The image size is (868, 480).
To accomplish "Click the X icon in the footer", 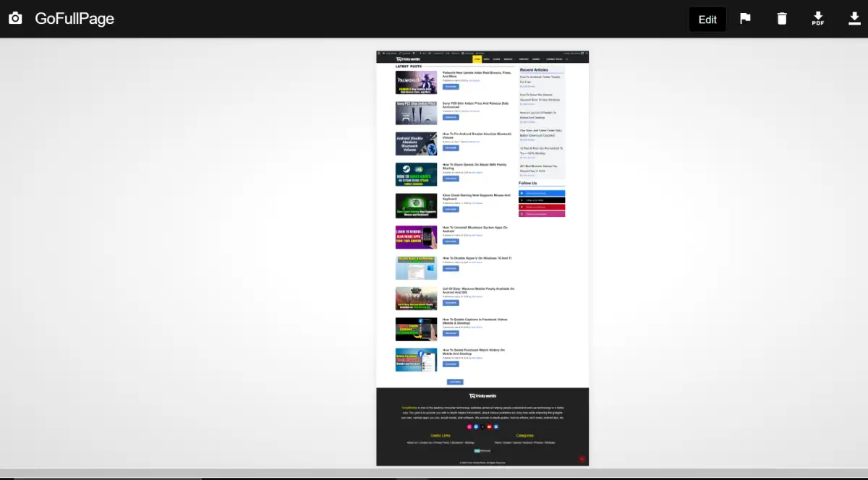I will click(x=482, y=427).
